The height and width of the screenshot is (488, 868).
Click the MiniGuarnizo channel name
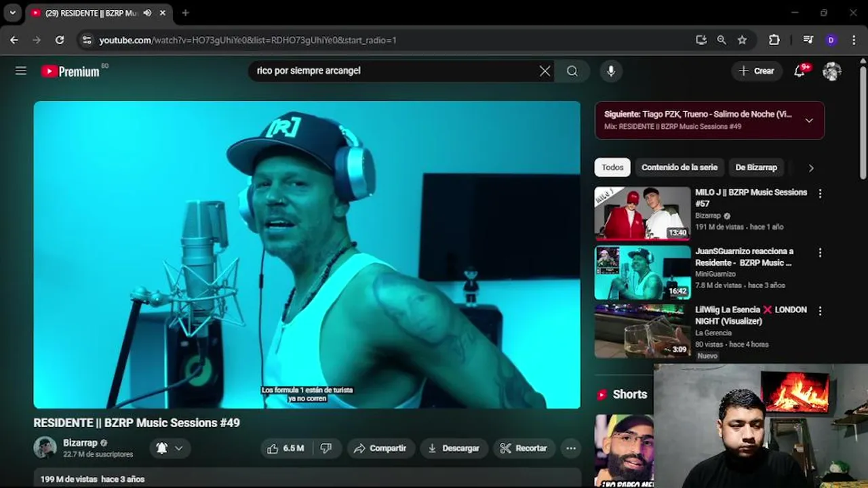[x=715, y=274]
